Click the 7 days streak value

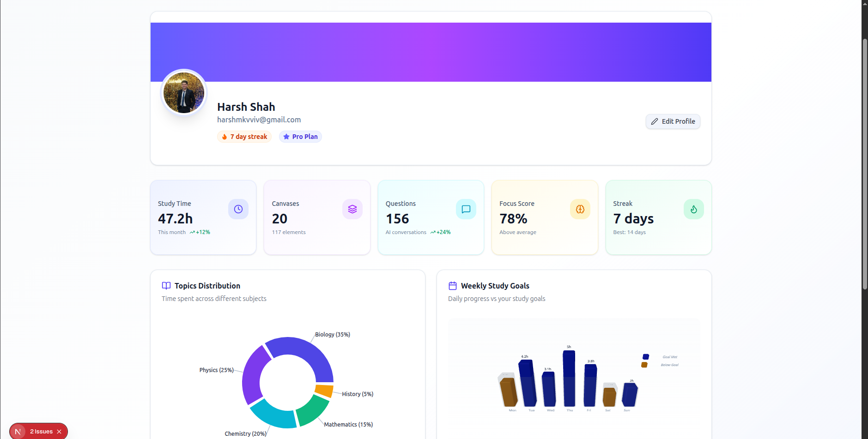pyautogui.click(x=633, y=218)
